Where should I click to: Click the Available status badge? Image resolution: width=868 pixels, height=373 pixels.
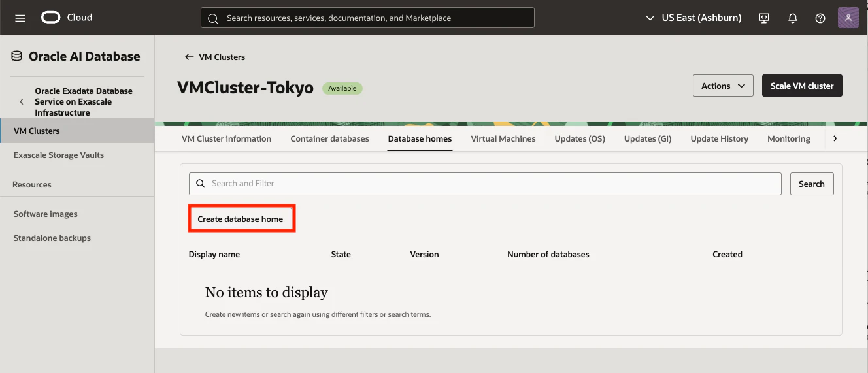click(x=342, y=88)
